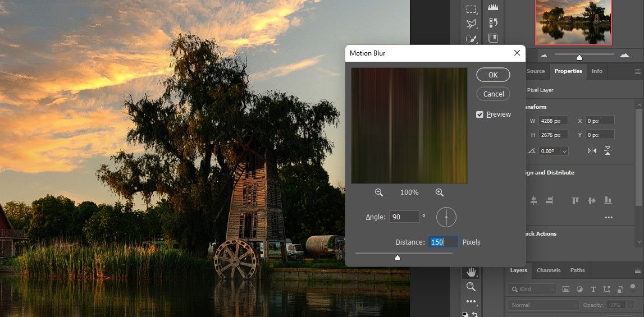The width and height of the screenshot is (644, 317).
Task: Reset default foreground and background colors
Action: click(x=465, y=314)
